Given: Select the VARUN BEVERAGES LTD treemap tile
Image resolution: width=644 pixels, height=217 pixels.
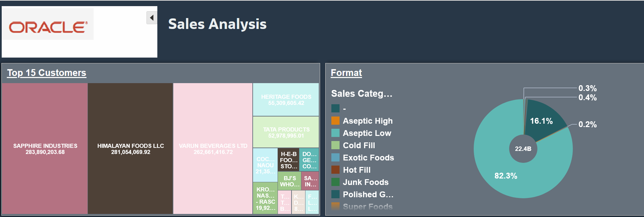Looking at the screenshot, I should [x=213, y=149].
